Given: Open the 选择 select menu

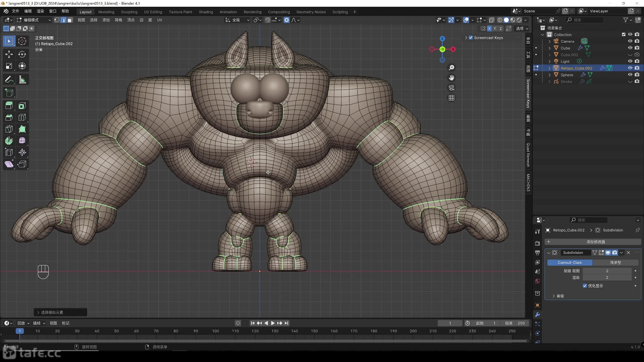Looking at the screenshot, I should [x=94, y=20].
